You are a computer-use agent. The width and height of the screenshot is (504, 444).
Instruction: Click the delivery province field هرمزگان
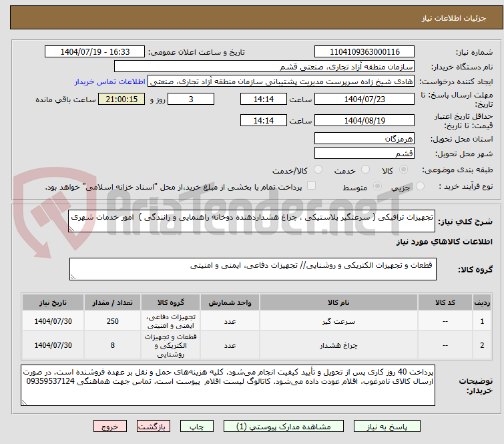(x=364, y=139)
